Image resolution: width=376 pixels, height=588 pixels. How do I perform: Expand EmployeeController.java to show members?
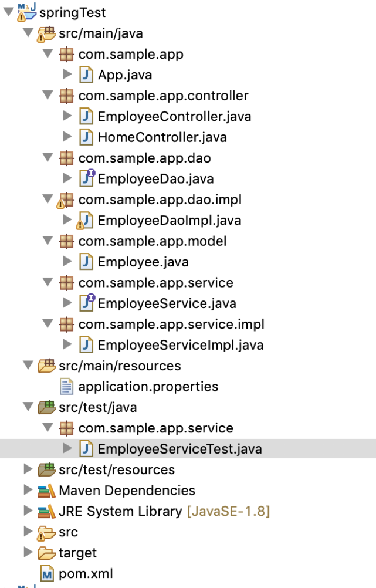(x=66, y=116)
